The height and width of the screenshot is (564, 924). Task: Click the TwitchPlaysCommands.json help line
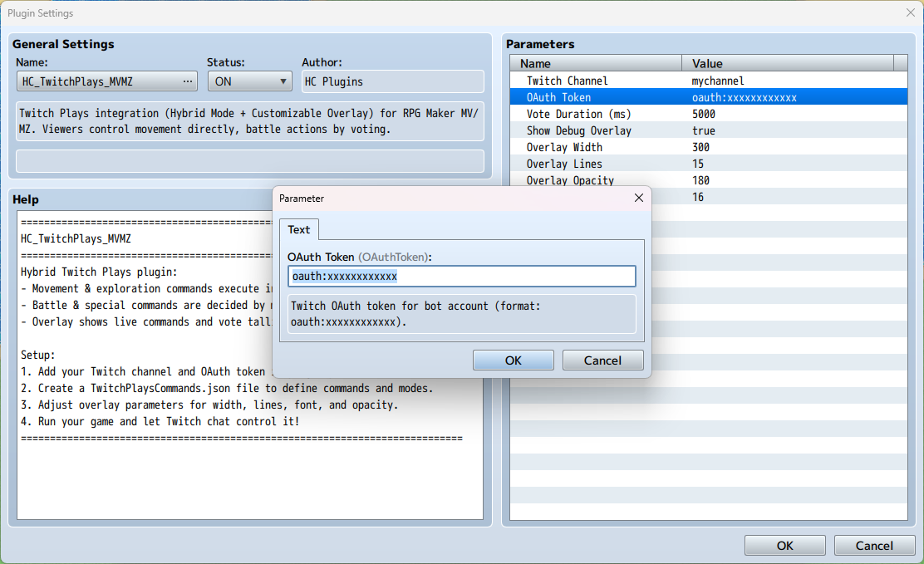coord(227,389)
